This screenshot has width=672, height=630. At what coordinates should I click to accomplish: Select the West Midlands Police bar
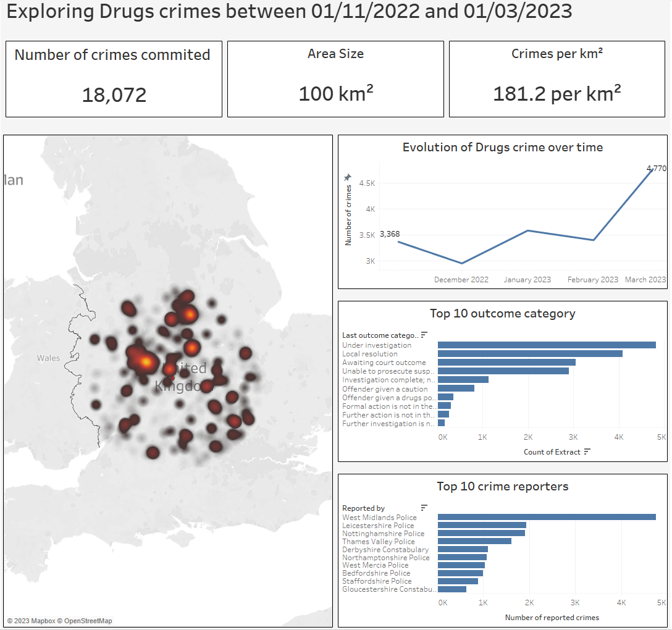coord(547,518)
